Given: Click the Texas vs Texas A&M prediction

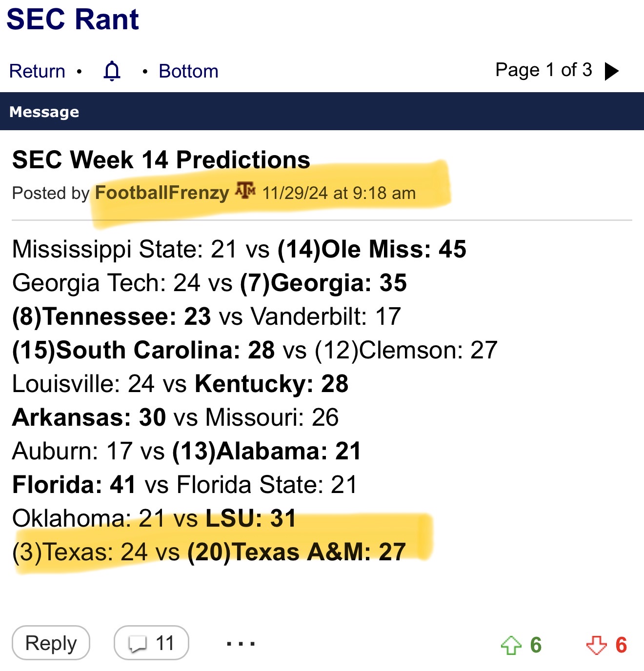Looking at the screenshot, I should (x=209, y=552).
